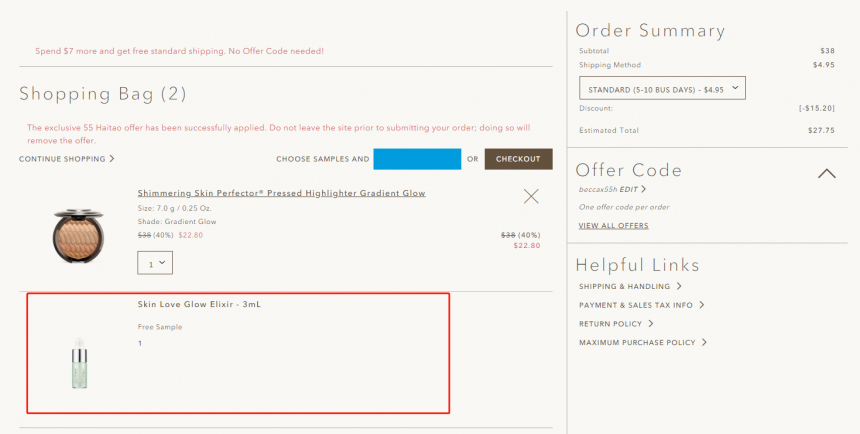The height and width of the screenshot is (434, 860).
Task: Open SHIPPING & HANDLING link
Action: (630, 286)
